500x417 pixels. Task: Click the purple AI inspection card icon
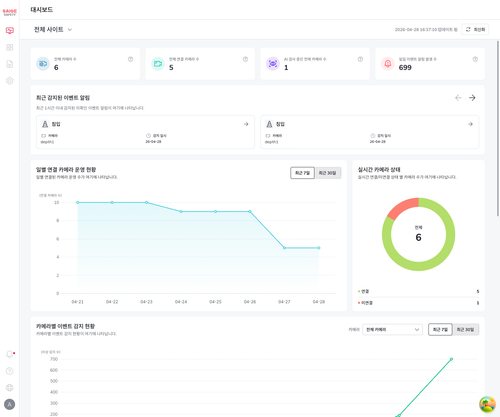coord(273,64)
